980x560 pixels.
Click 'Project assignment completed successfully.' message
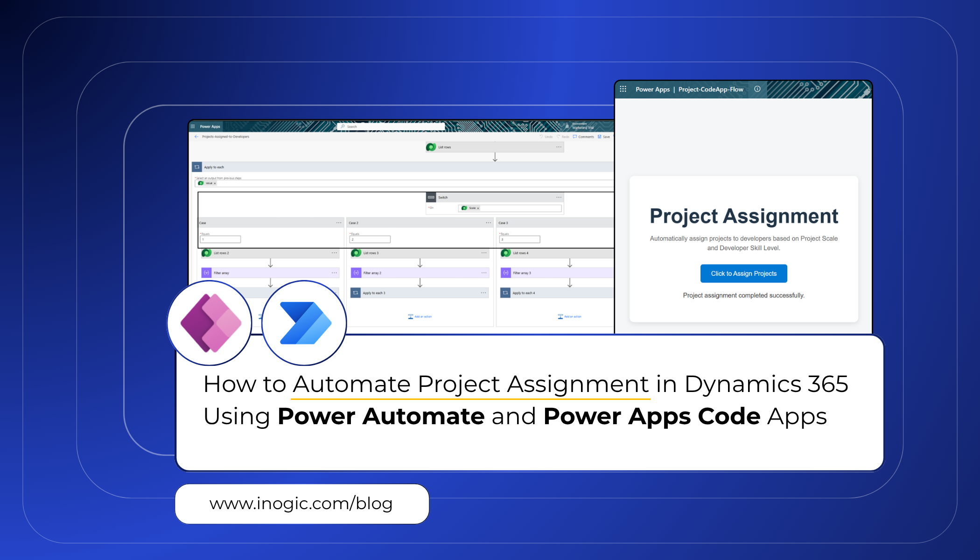click(x=744, y=295)
